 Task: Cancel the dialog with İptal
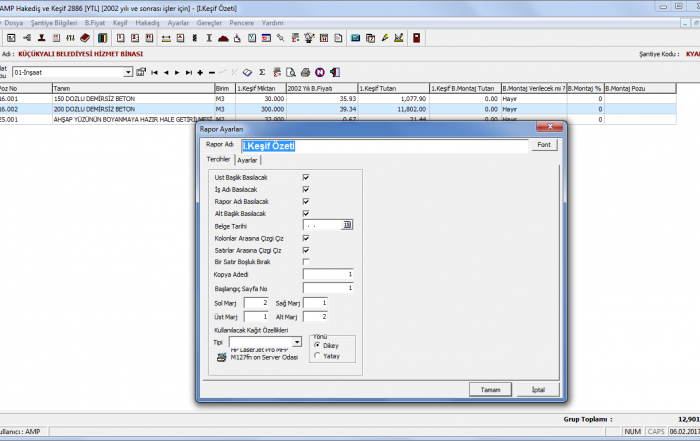(538, 389)
